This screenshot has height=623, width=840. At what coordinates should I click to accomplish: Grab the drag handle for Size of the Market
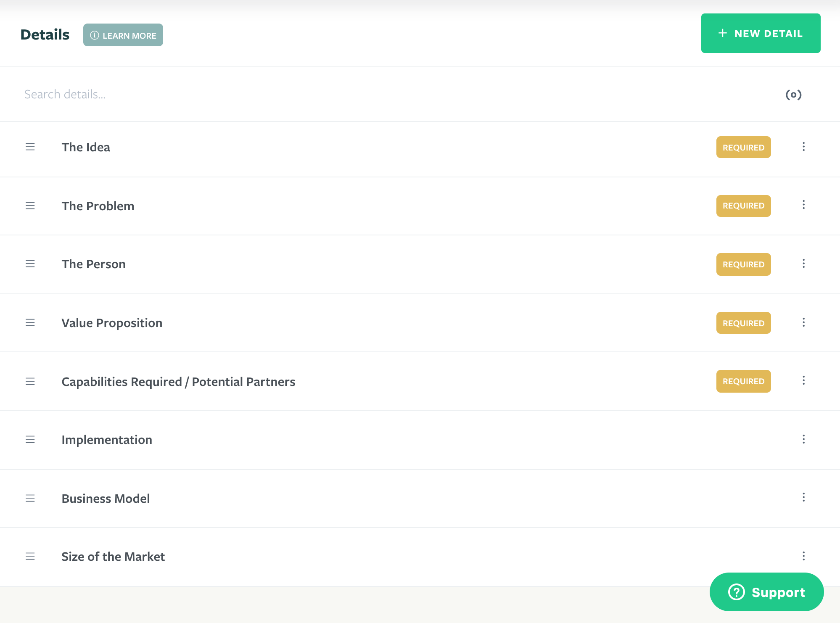[30, 556]
